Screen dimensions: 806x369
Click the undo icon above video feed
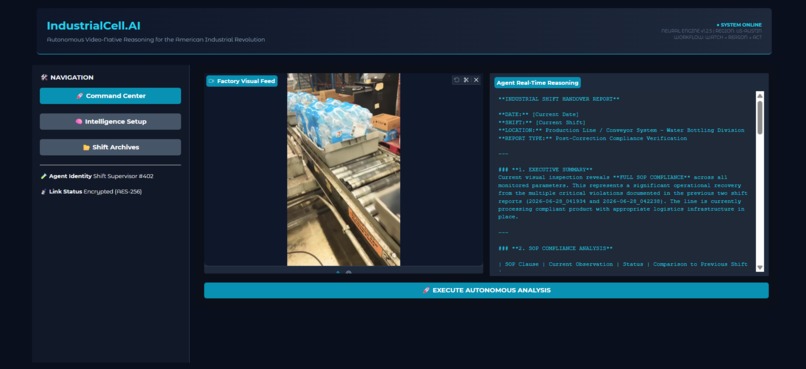[456, 80]
